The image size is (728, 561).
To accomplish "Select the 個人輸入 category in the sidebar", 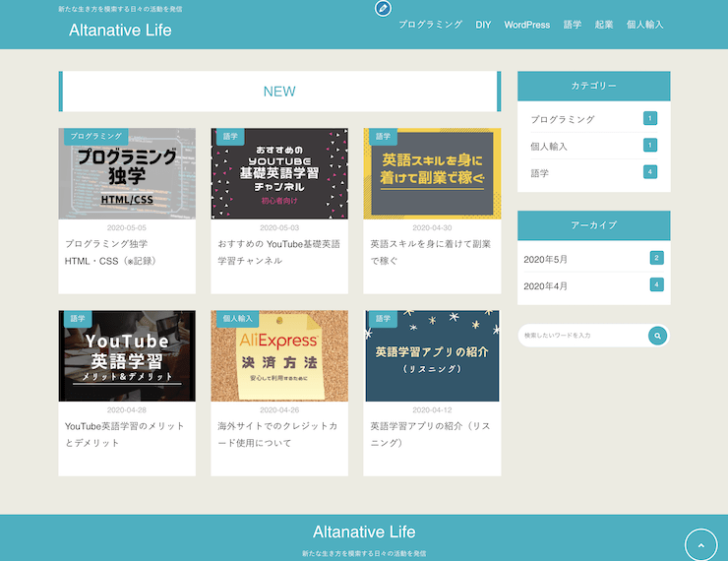I will pyautogui.click(x=549, y=146).
